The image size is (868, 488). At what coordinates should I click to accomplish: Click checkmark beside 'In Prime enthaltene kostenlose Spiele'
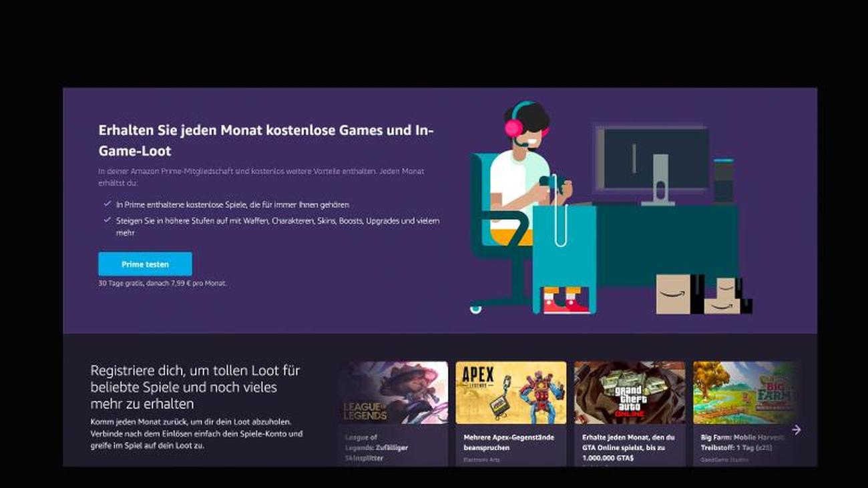coord(107,204)
